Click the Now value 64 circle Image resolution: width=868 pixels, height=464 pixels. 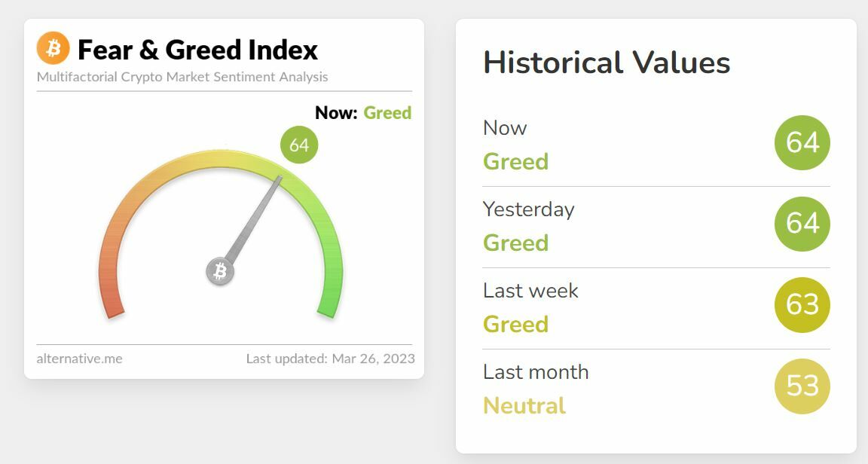point(802,142)
